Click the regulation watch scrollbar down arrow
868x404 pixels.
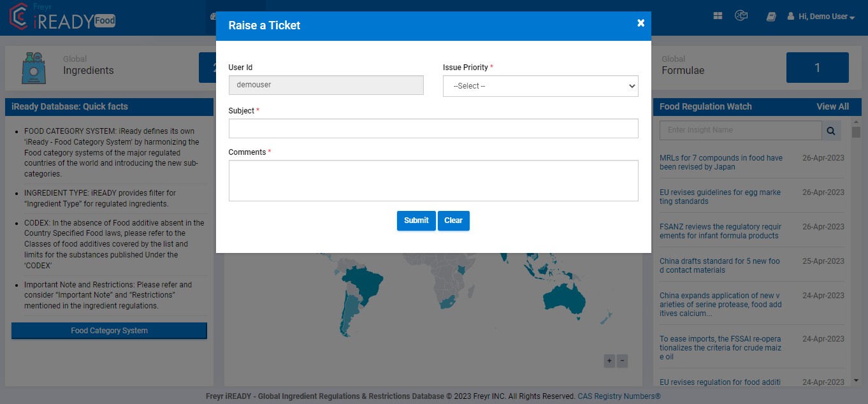[x=856, y=380]
